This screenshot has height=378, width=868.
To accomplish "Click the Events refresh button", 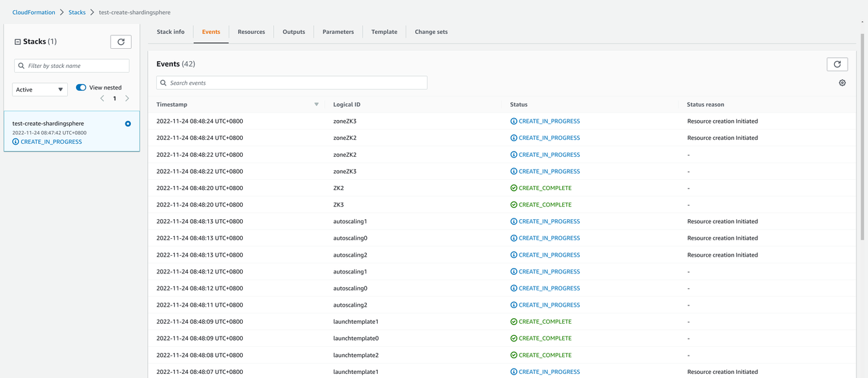I will pyautogui.click(x=837, y=64).
